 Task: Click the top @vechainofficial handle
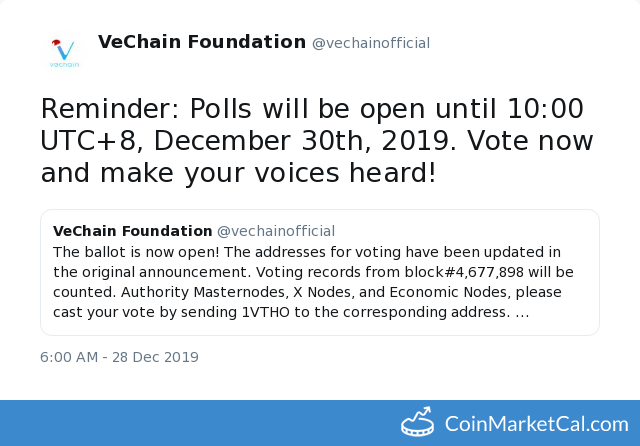371,43
